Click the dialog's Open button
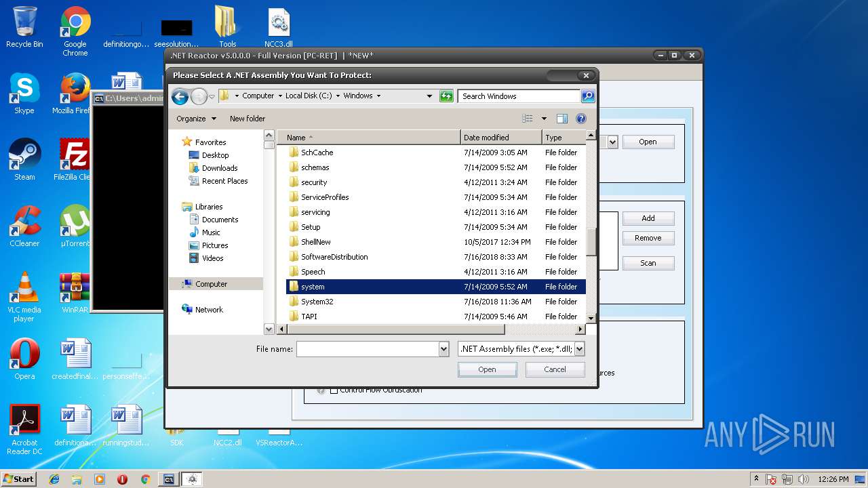868x488 pixels. tap(487, 369)
